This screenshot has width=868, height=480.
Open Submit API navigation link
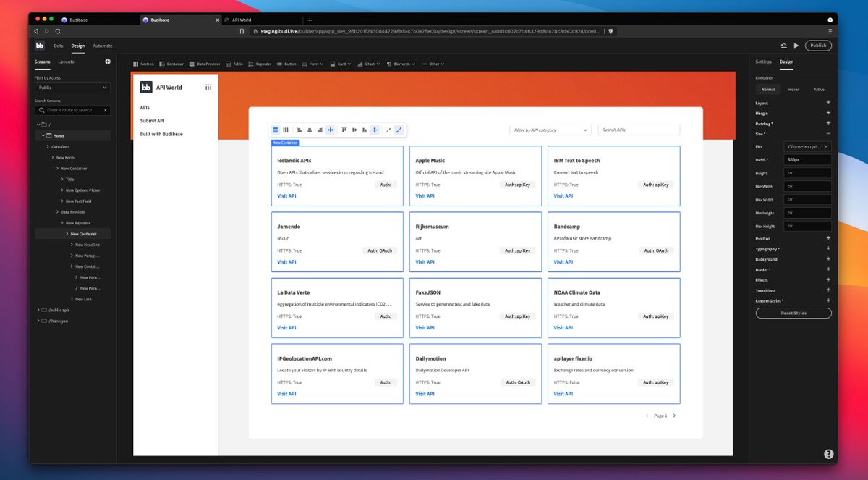152,121
